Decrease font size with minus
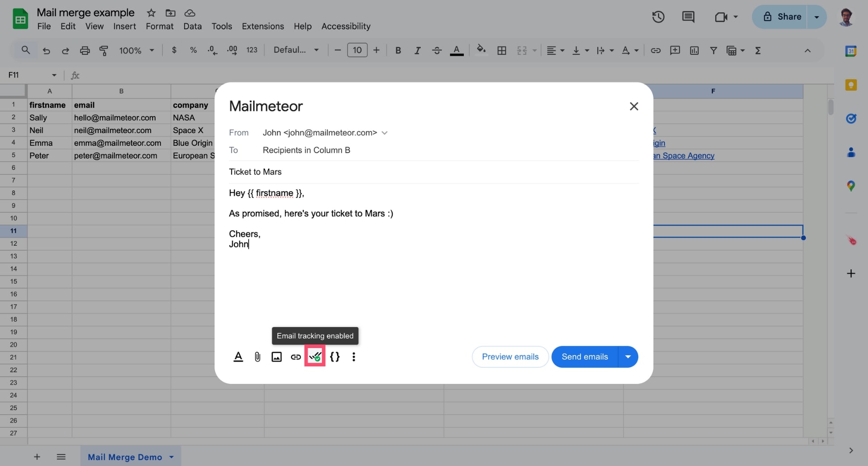868x466 pixels. coord(338,50)
